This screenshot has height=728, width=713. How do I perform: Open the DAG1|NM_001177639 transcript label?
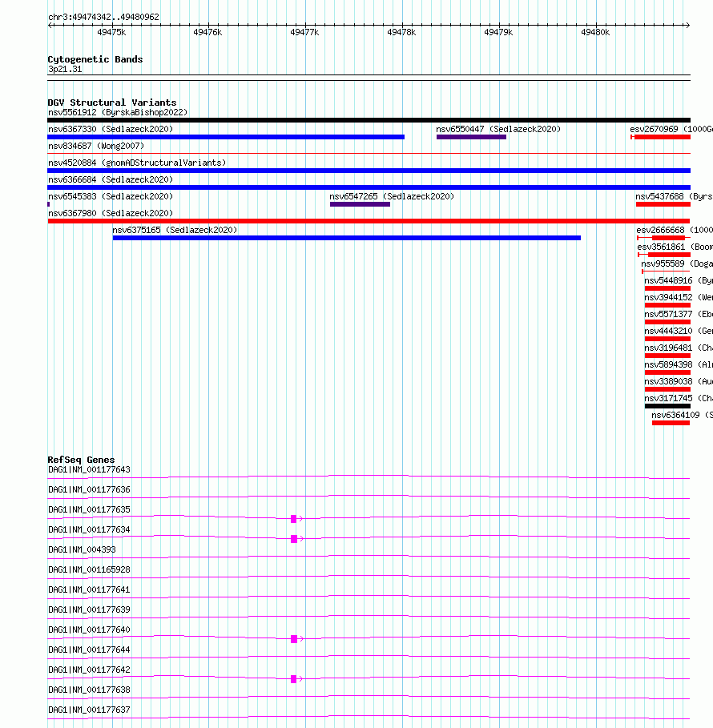pos(89,609)
